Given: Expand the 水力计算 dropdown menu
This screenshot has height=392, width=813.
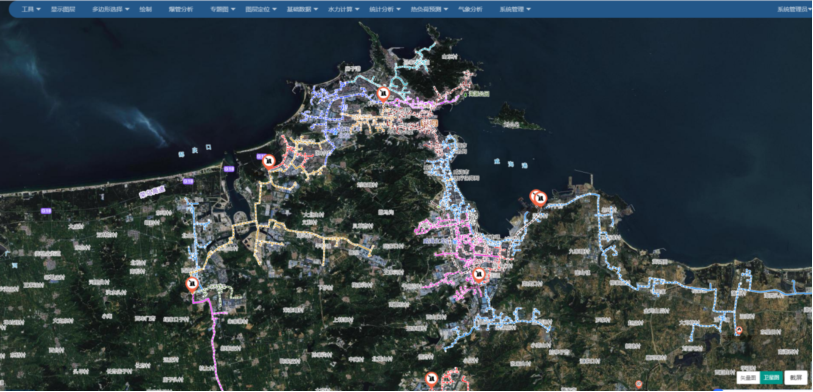Looking at the screenshot, I should [x=343, y=9].
